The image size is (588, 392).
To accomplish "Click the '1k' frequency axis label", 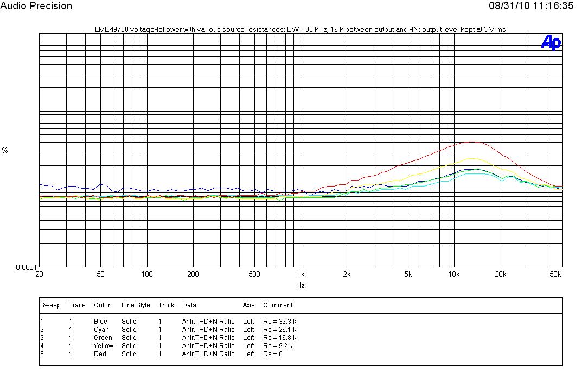I will click(x=301, y=274).
